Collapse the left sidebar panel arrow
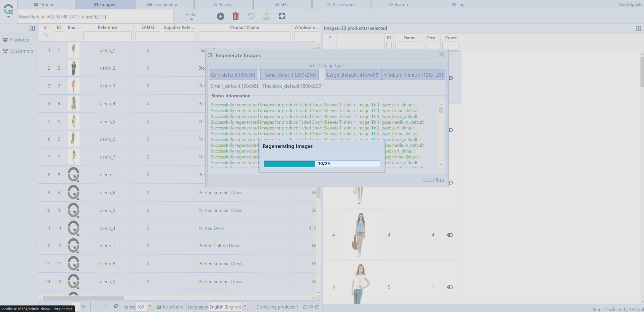Screen dimensions: 644x312 [32, 28]
